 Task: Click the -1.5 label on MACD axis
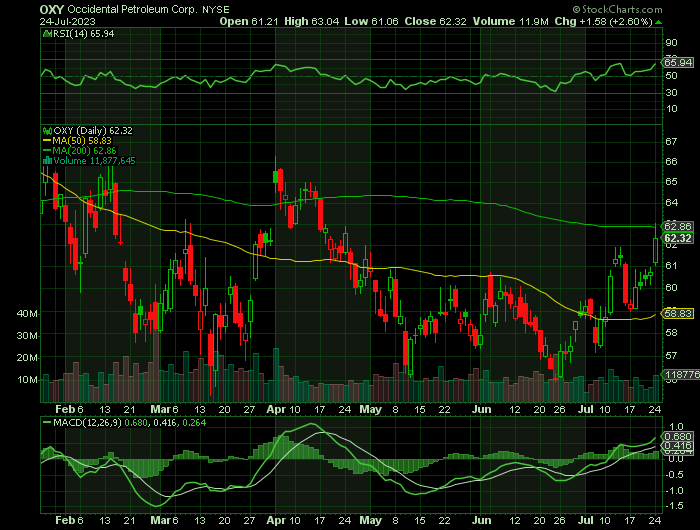click(x=675, y=506)
